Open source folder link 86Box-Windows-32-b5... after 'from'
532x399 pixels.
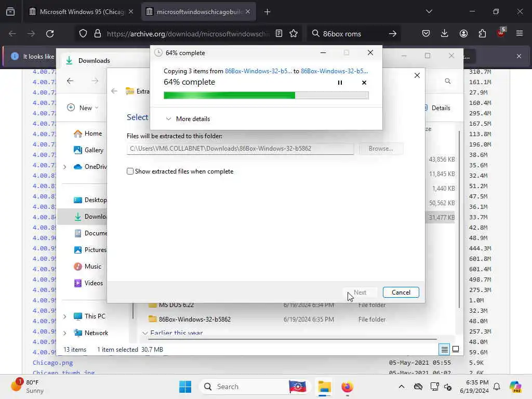coord(258,71)
